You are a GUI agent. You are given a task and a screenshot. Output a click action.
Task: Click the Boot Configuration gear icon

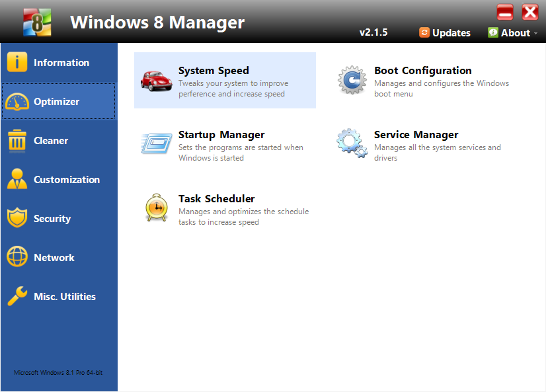(x=352, y=80)
